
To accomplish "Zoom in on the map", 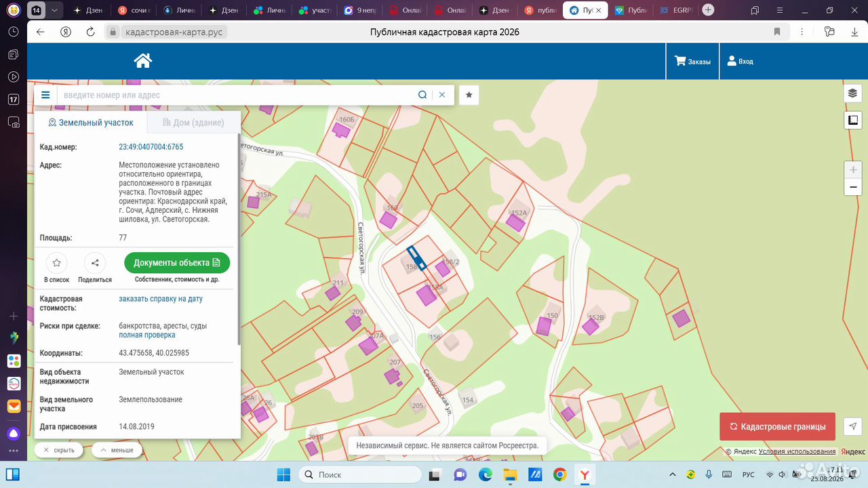I will (853, 170).
